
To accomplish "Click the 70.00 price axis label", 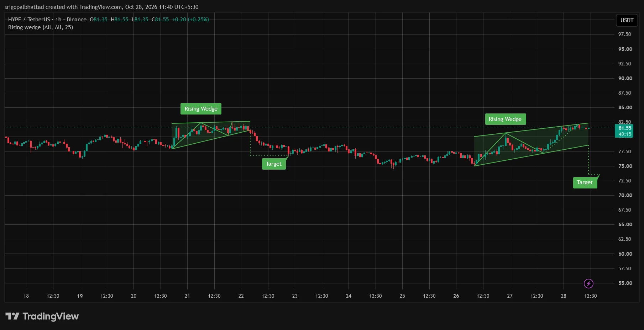I will coord(625,195).
